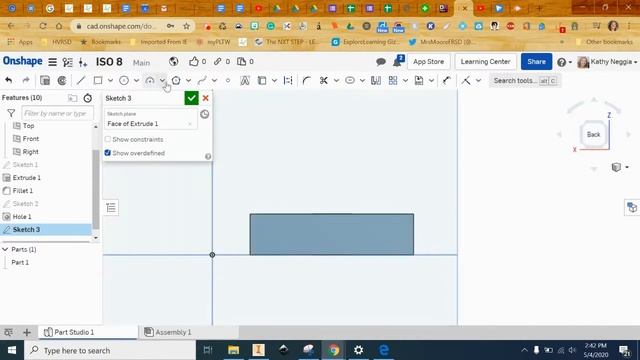Select the Center point circle tool
Screen dimensions: 640x360
pos(124,80)
